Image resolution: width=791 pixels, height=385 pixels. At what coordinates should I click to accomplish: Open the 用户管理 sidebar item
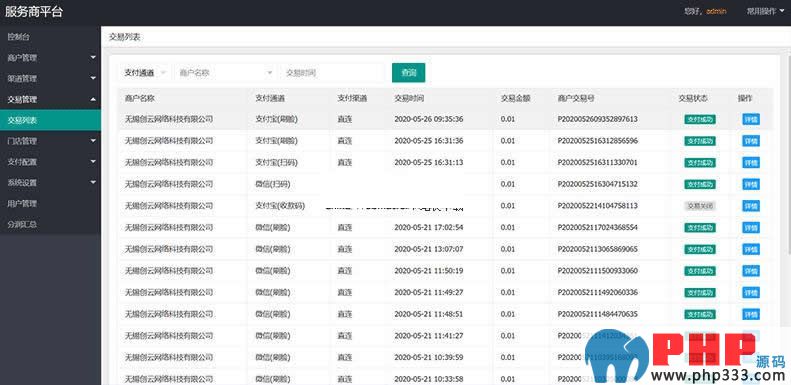coord(50,203)
